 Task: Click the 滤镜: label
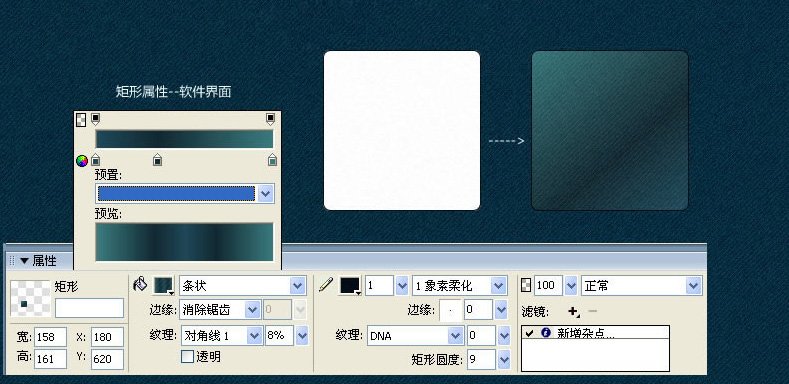pyautogui.click(x=535, y=312)
